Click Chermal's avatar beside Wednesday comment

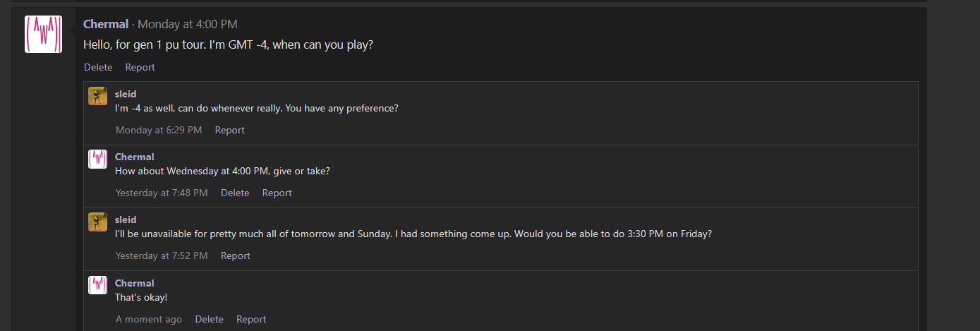[x=97, y=159]
